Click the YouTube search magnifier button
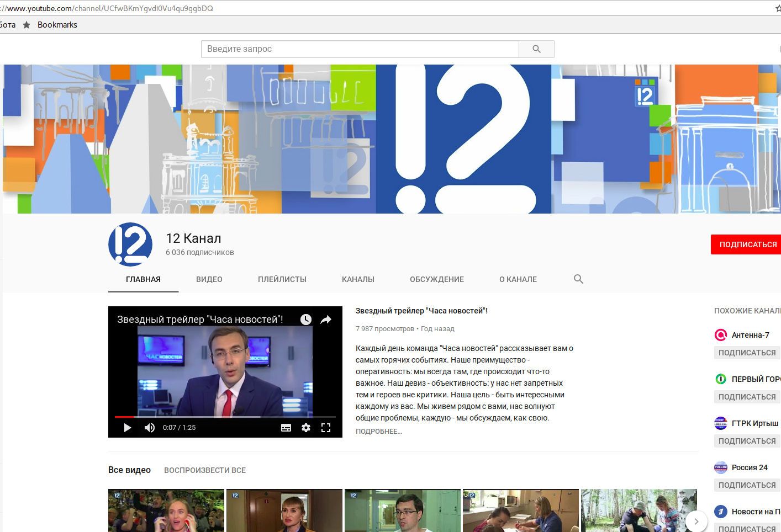This screenshot has height=532, width=781. click(x=536, y=49)
